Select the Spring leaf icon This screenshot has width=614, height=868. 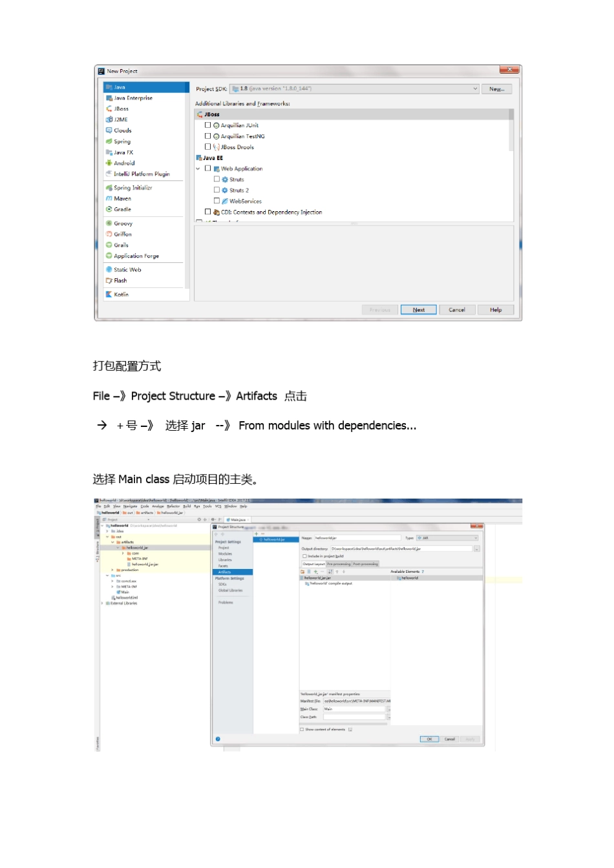pyautogui.click(x=109, y=141)
